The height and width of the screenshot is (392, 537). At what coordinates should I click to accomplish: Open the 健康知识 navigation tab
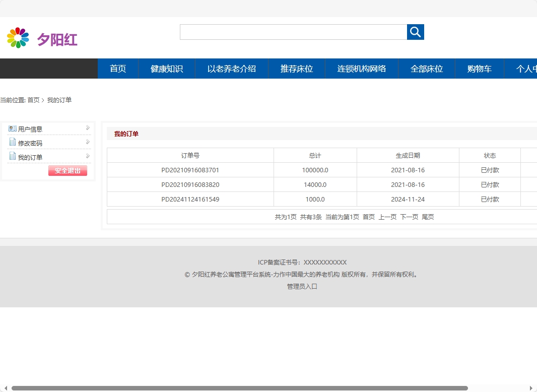166,69
